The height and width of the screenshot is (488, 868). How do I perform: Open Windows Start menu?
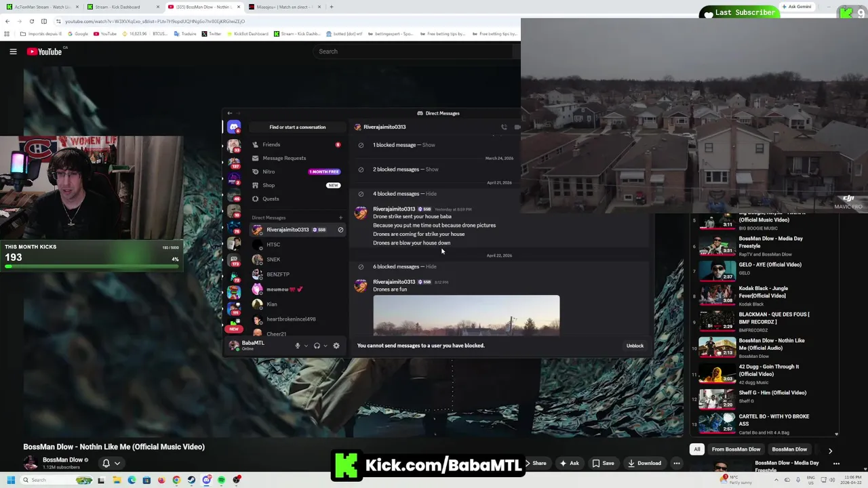tap(11, 480)
